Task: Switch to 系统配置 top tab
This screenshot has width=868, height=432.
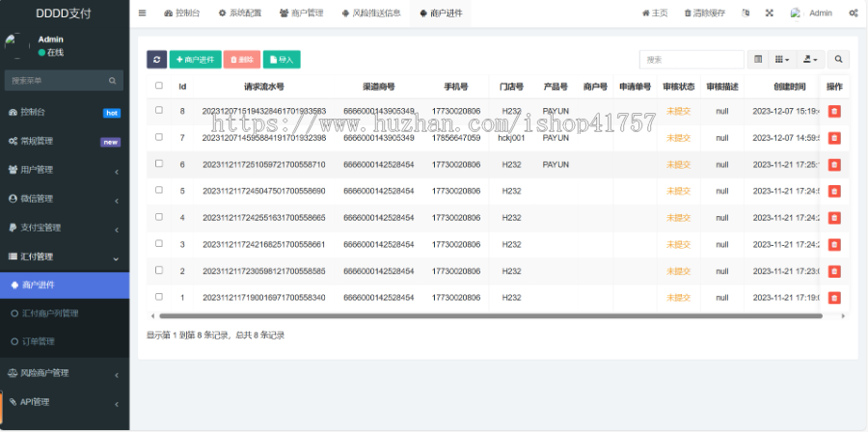Action: [x=240, y=13]
